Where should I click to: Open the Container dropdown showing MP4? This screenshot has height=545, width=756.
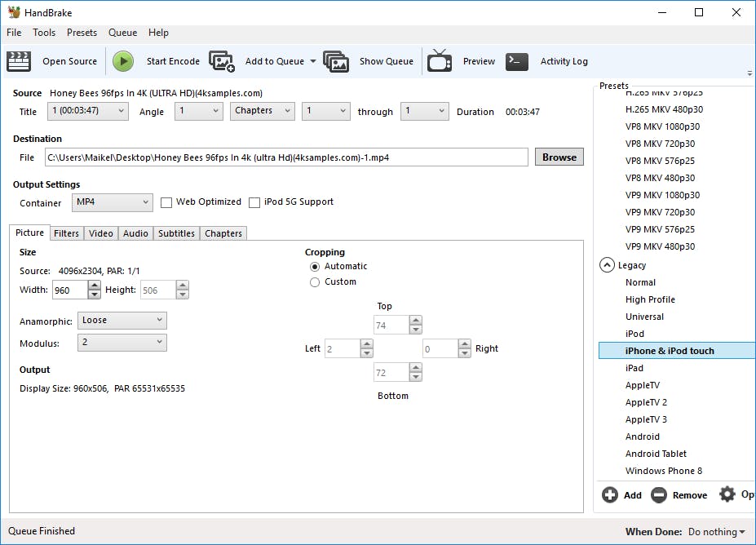pos(113,202)
